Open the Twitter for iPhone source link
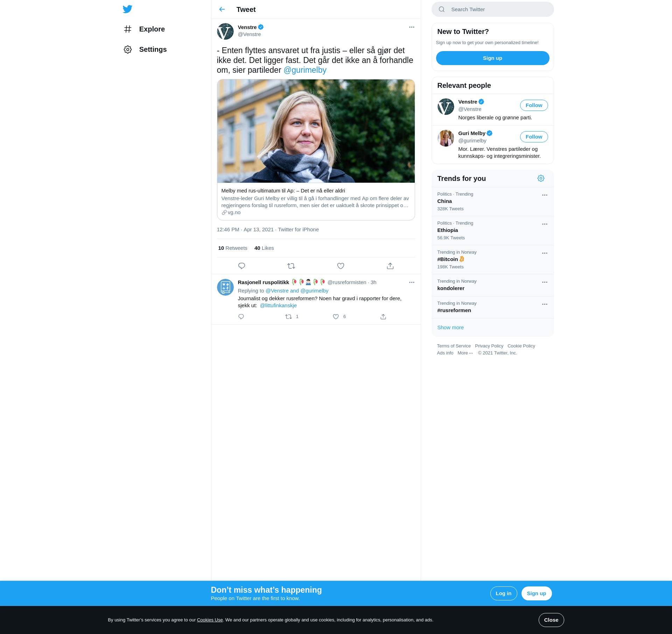The image size is (672, 634). pos(298,230)
